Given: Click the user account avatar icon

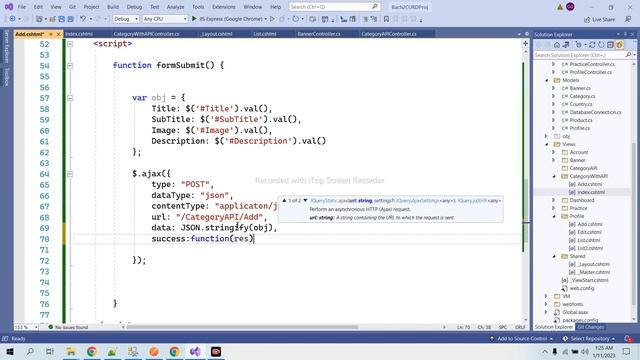Looking at the screenshot, I should pyautogui.click(x=570, y=7).
